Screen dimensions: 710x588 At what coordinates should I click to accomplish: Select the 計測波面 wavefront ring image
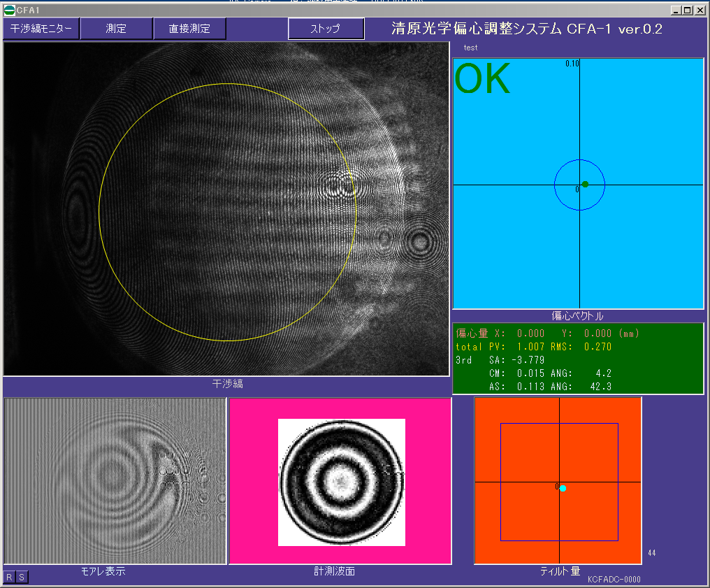click(341, 481)
